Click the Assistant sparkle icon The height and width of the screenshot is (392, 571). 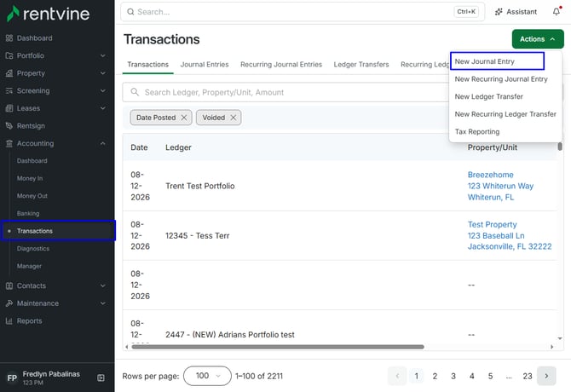pos(499,12)
